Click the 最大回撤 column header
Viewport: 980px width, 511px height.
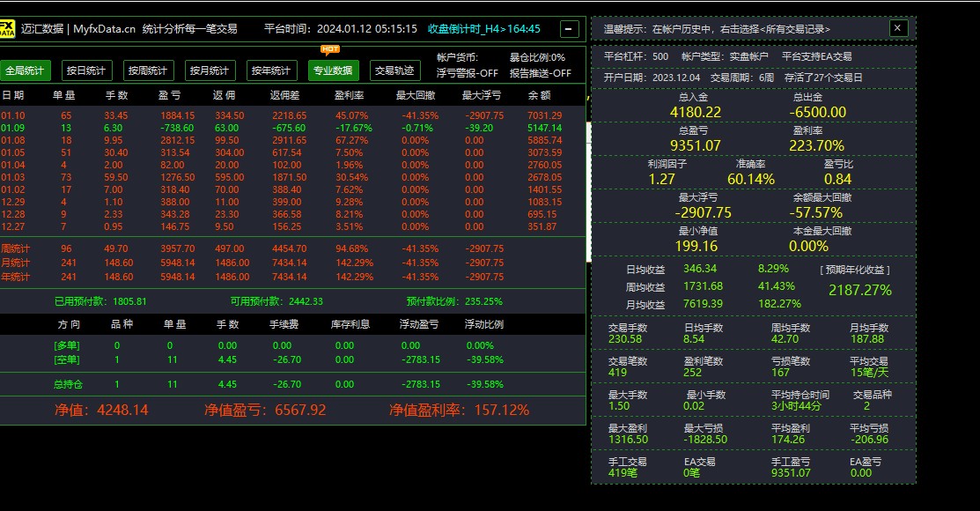tap(416, 95)
